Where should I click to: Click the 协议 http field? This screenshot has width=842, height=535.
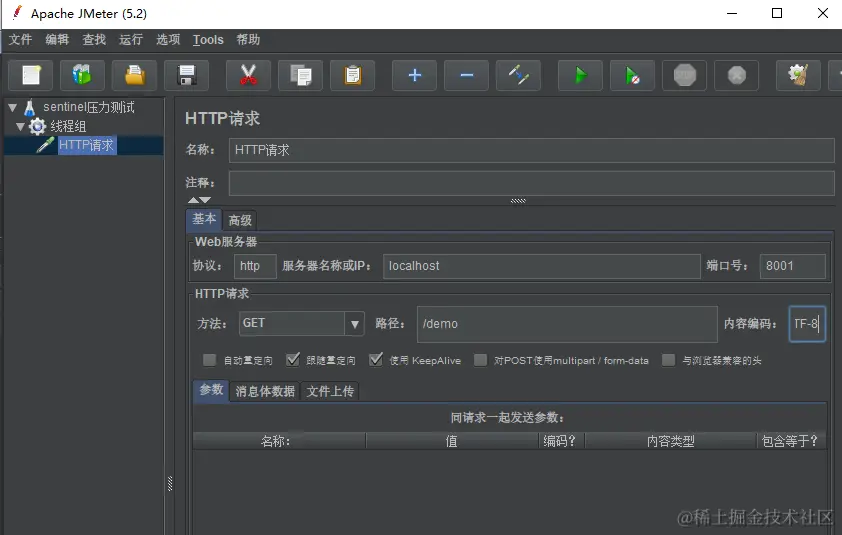pyautogui.click(x=255, y=266)
